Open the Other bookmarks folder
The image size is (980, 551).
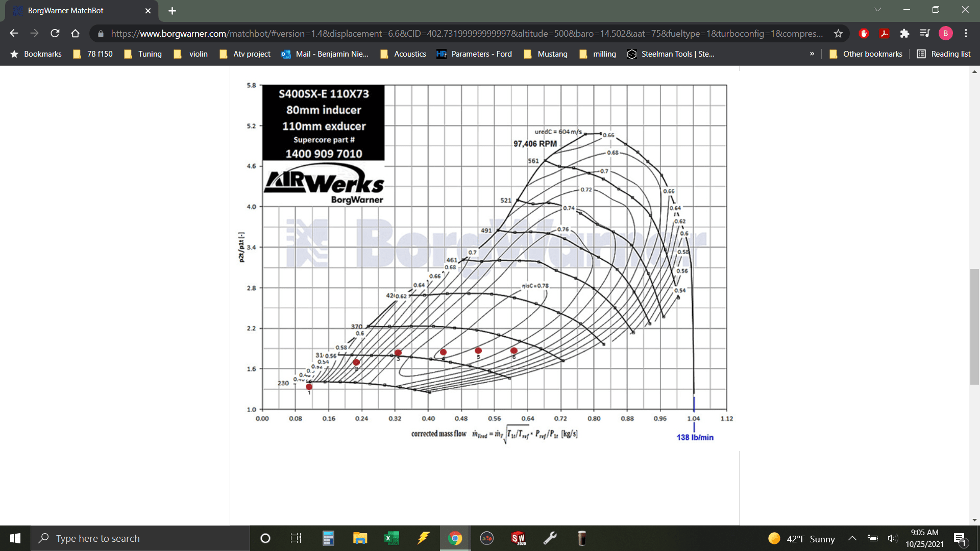click(x=866, y=54)
